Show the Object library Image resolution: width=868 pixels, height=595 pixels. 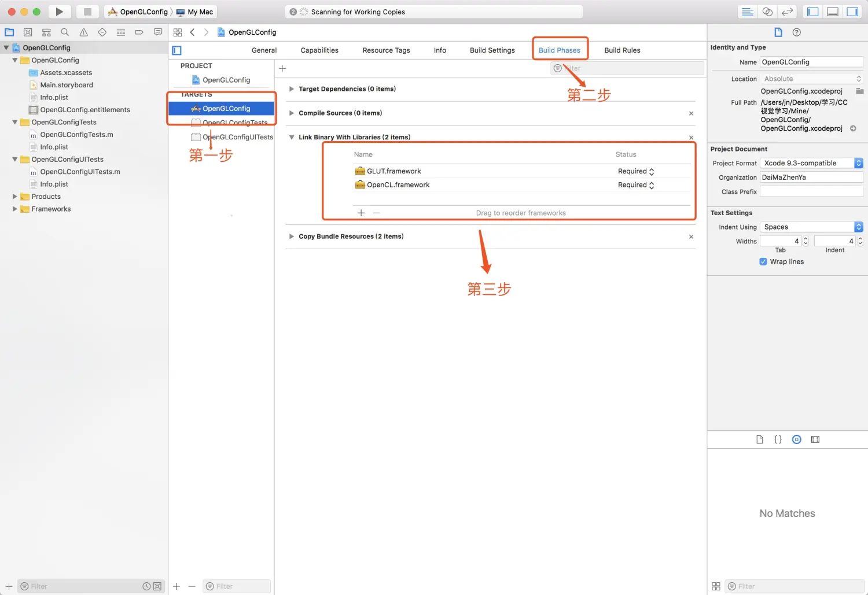pyautogui.click(x=796, y=439)
